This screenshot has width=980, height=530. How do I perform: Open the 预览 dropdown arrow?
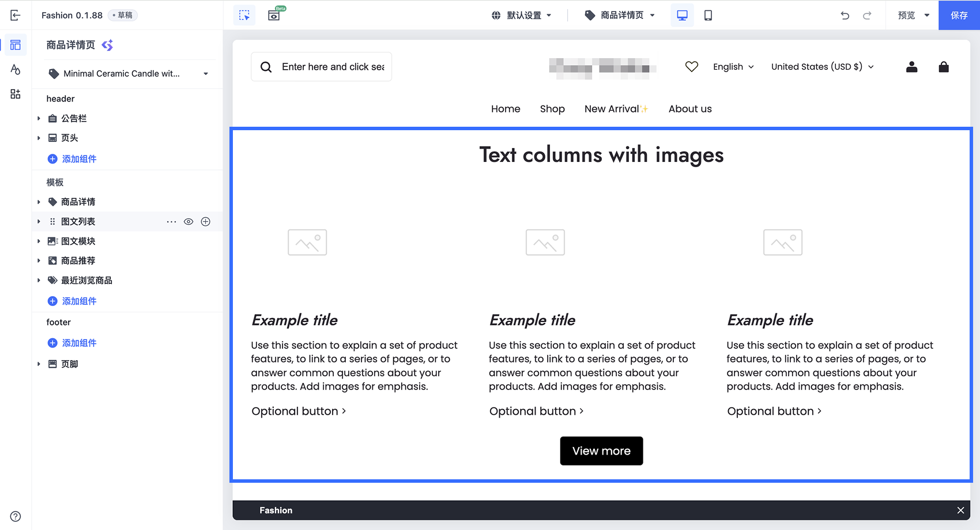(x=927, y=16)
